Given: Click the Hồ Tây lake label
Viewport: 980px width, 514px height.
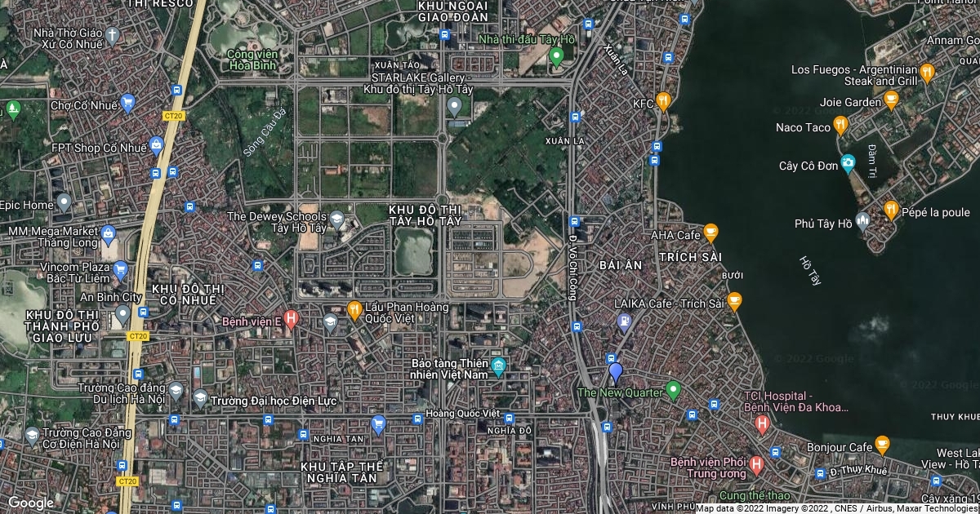Looking at the screenshot, I should tap(809, 270).
